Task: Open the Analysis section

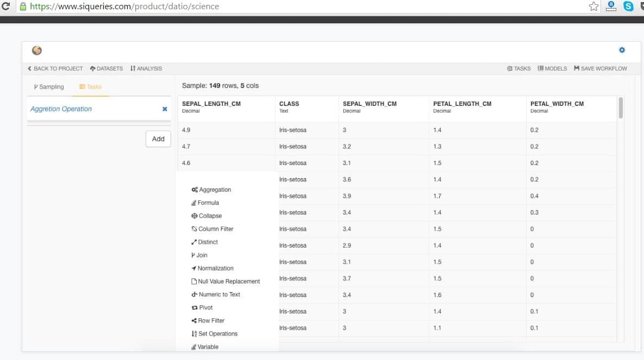Action: point(146,68)
